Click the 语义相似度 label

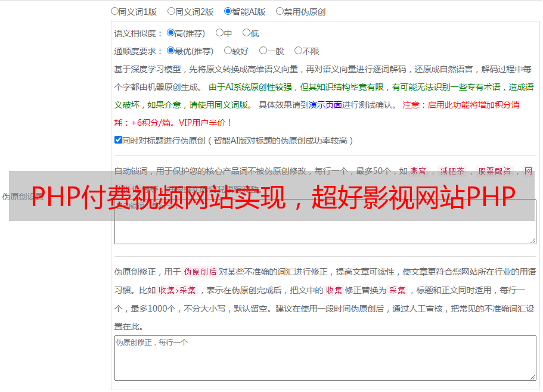[138, 33]
